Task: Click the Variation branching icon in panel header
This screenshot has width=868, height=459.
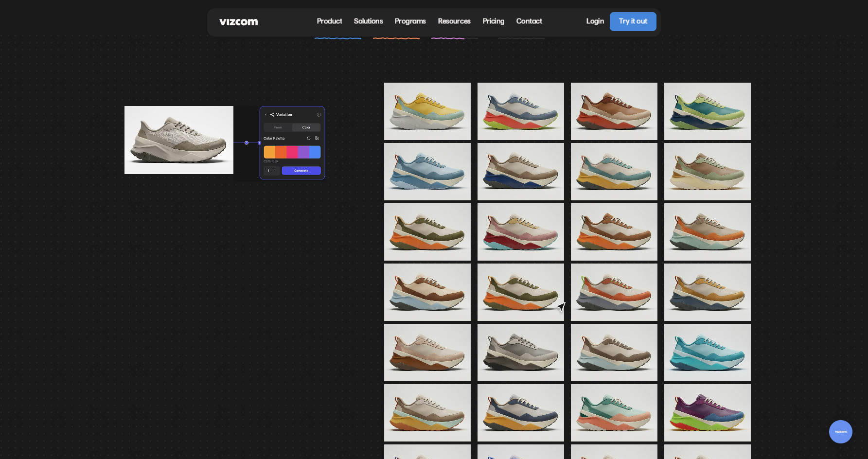Action: pos(272,115)
